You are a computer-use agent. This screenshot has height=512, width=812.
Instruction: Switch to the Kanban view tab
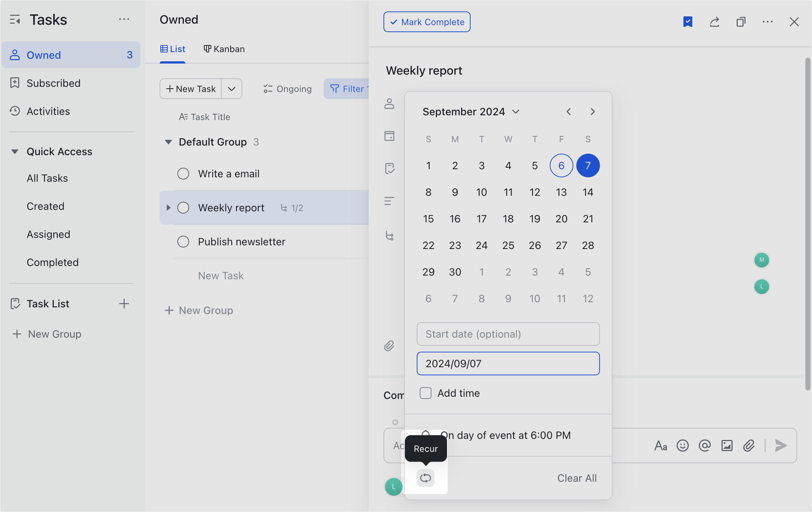[x=224, y=48]
